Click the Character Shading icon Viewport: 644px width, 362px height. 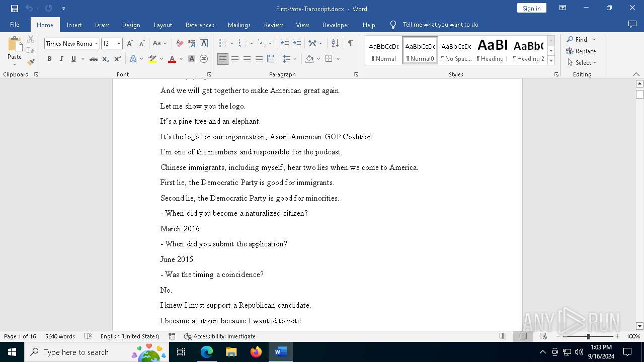pos(192,59)
